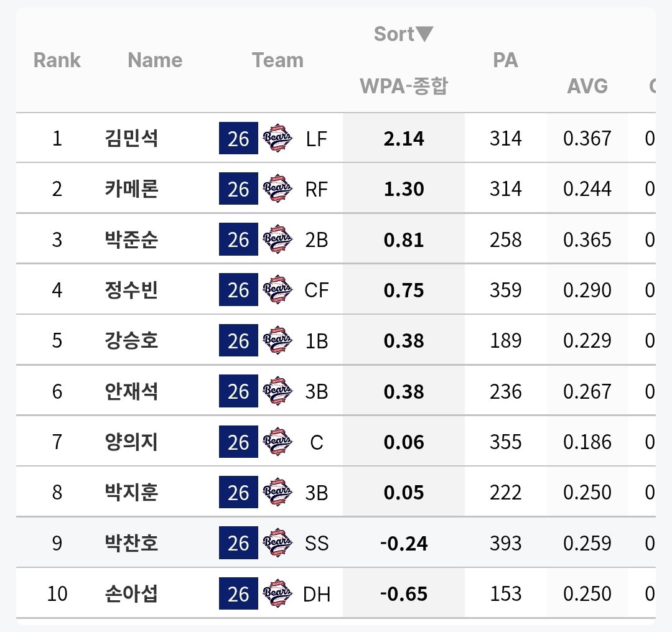Click the PA column header

pos(505,60)
